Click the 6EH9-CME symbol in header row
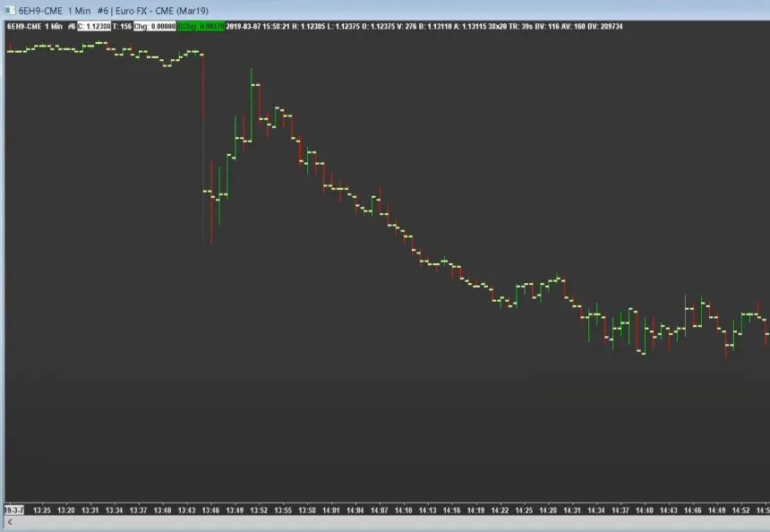Viewport: 770px width, 532px height. coord(22,27)
